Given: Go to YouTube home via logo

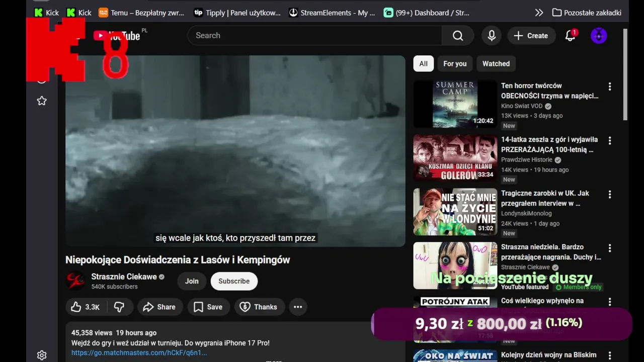Looking at the screenshot, I should [117, 36].
